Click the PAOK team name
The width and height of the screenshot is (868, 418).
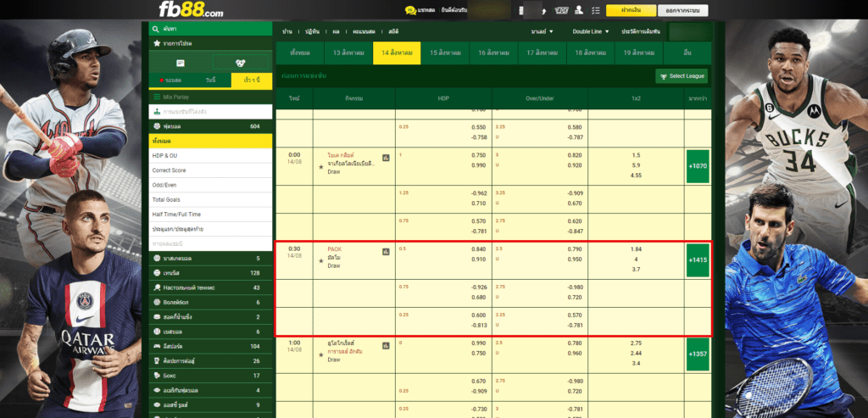click(x=334, y=249)
